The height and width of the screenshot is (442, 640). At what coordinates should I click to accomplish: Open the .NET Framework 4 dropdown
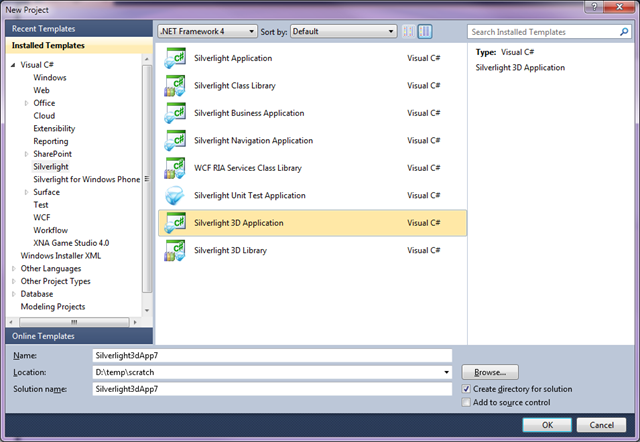point(207,31)
